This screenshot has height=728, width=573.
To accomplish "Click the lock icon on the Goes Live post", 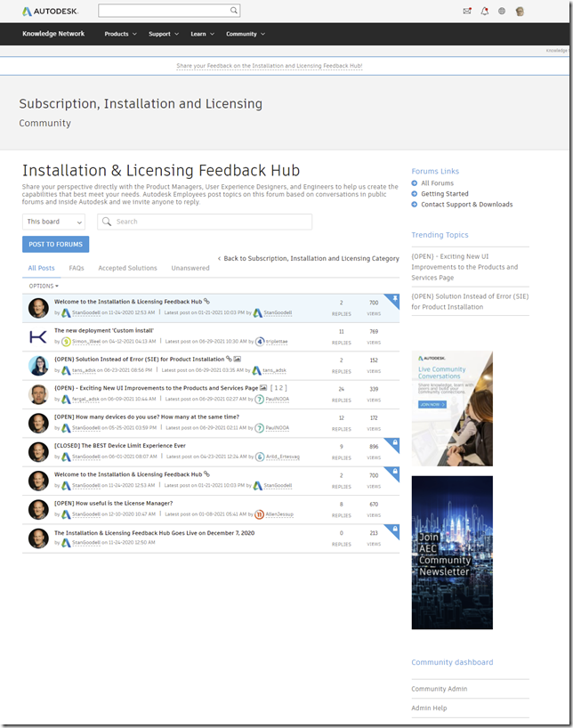I will (395, 529).
